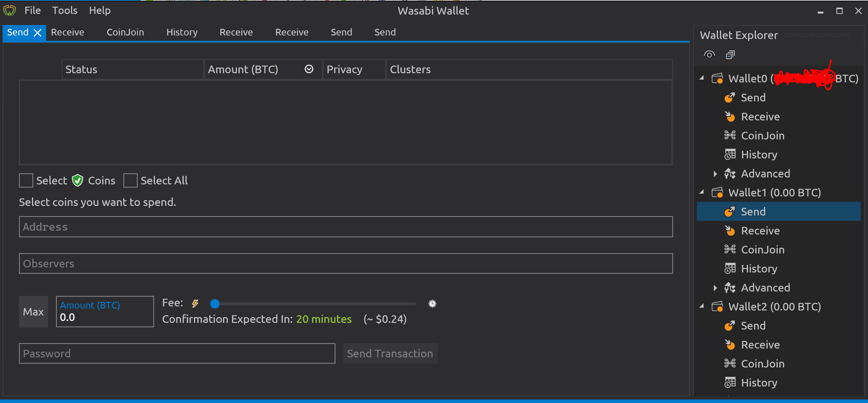
Task: Open Wallet0 CoinJoin in explorer
Action: 763,136
